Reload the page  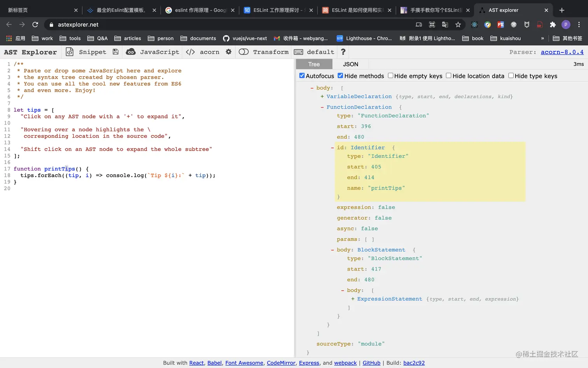(x=35, y=25)
